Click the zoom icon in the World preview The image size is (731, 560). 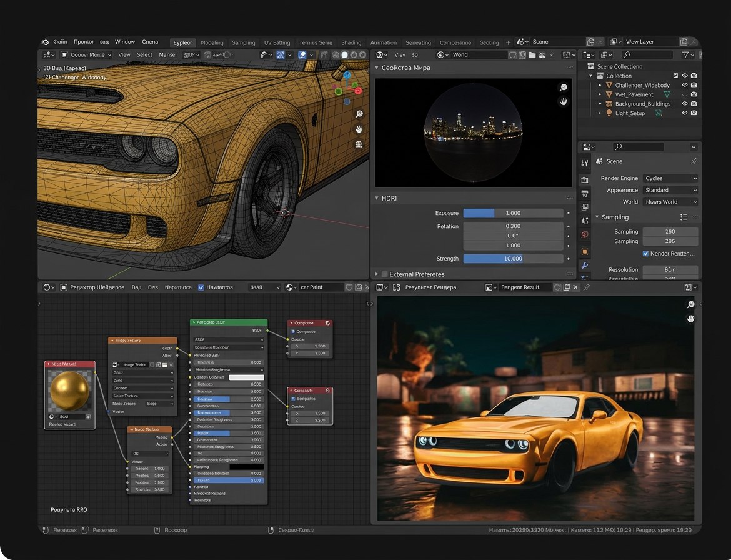563,87
